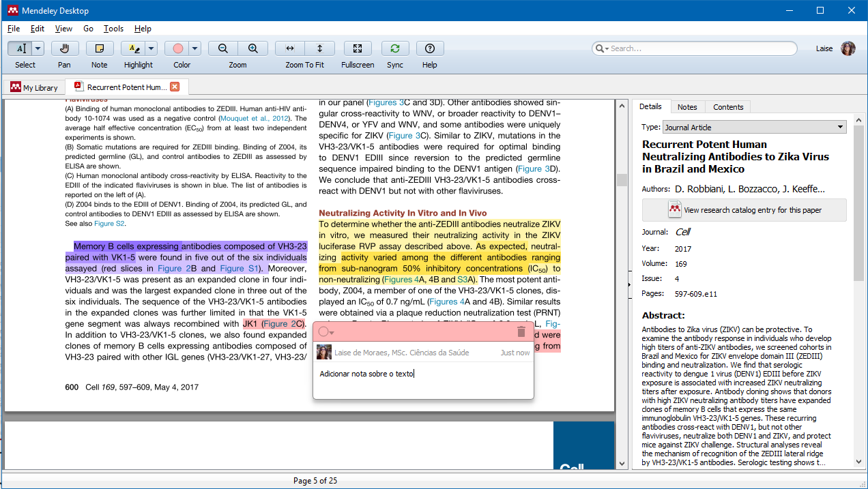Follow the Figure 2C link after JK1
Viewport: 868px width, 489px height.
[x=282, y=323]
